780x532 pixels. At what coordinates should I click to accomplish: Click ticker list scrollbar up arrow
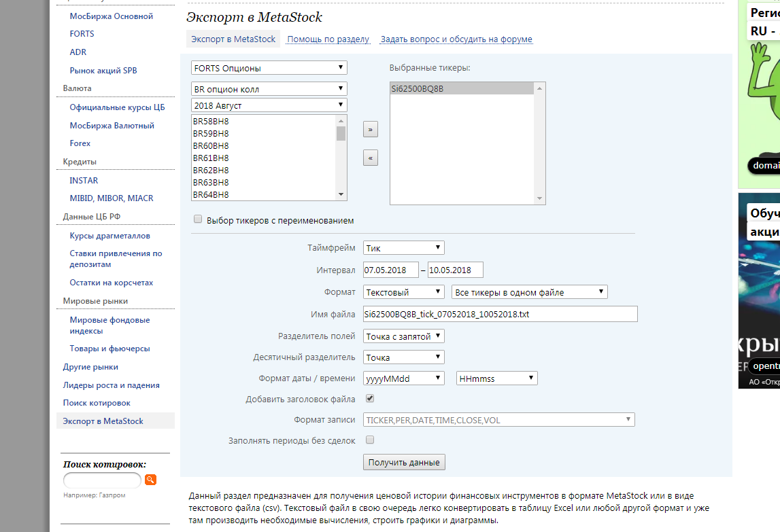click(x=341, y=121)
